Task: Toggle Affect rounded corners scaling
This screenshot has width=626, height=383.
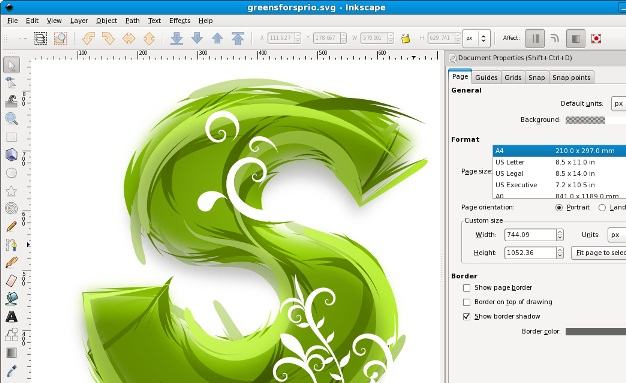Action: [x=555, y=38]
